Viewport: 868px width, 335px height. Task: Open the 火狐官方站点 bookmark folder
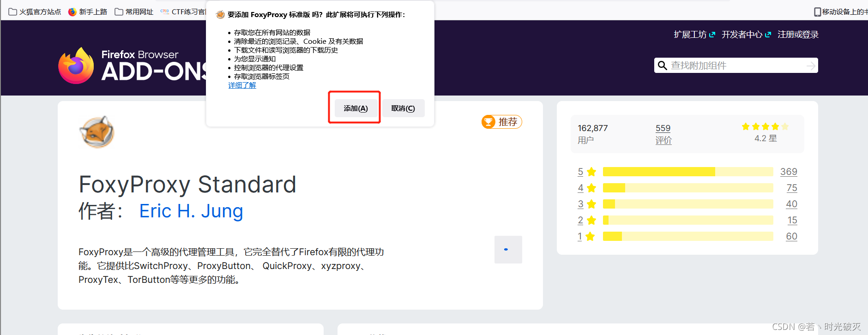(35, 12)
